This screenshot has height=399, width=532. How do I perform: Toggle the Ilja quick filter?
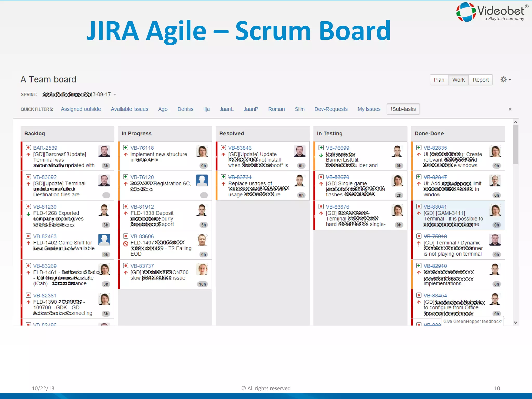[x=207, y=109]
